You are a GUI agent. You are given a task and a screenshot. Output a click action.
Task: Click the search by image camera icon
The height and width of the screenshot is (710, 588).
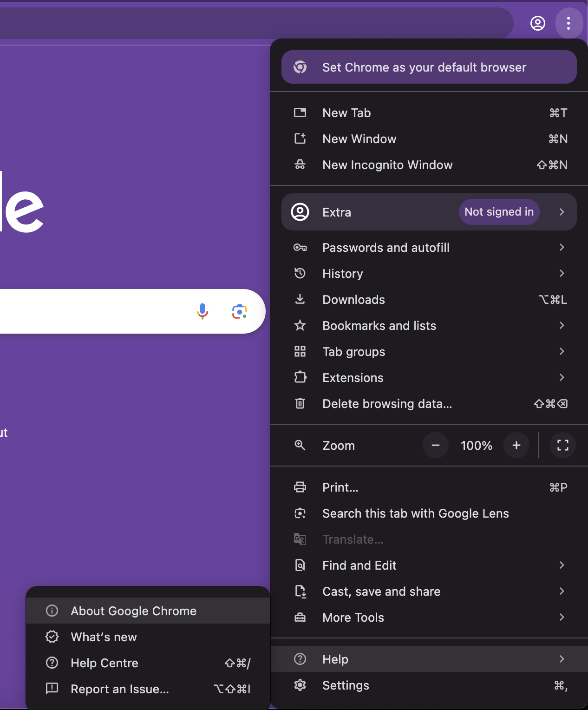click(240, 311)
